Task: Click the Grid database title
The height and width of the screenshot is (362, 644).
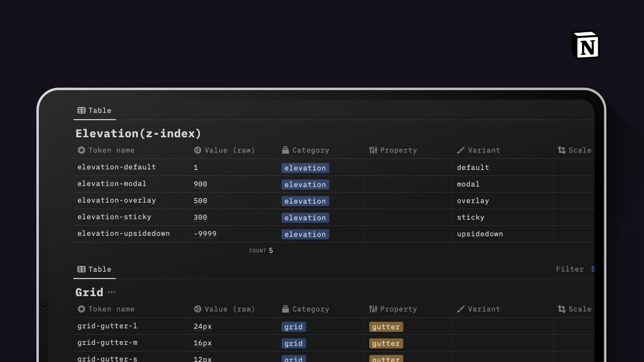Action: coord(90,293)
